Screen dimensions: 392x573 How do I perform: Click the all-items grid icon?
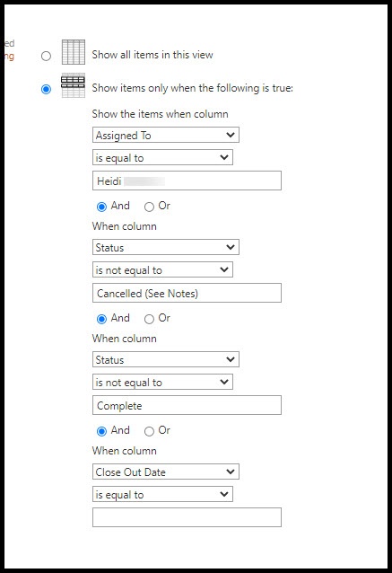coord(74,52)
